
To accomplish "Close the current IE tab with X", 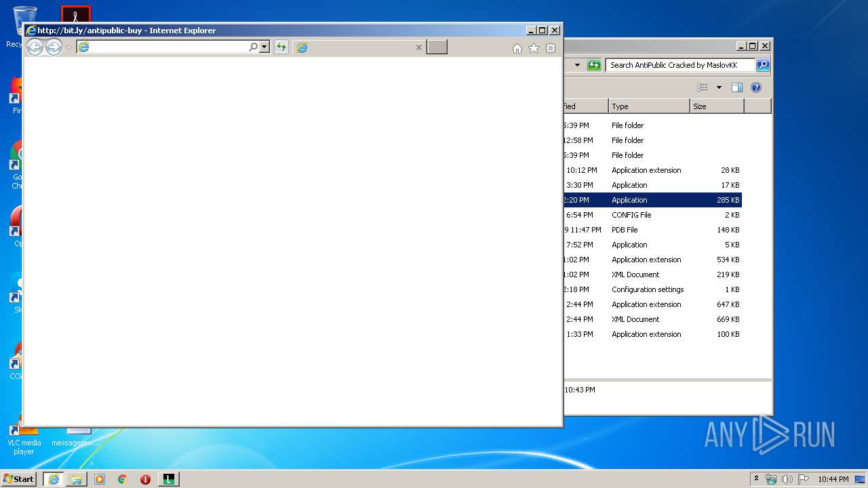I will [x=418, y=47].
